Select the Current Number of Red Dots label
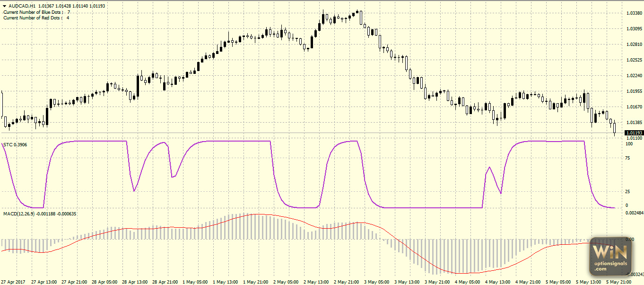The height and width of the screenshot is (285, 644). click(32, 18)
